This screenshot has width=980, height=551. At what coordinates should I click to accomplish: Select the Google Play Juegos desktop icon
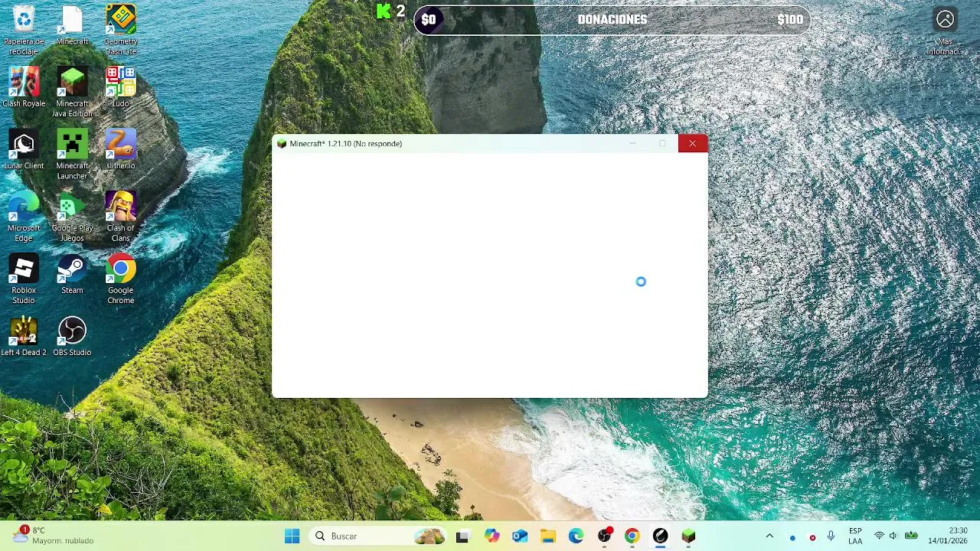(x=72, y=217)
